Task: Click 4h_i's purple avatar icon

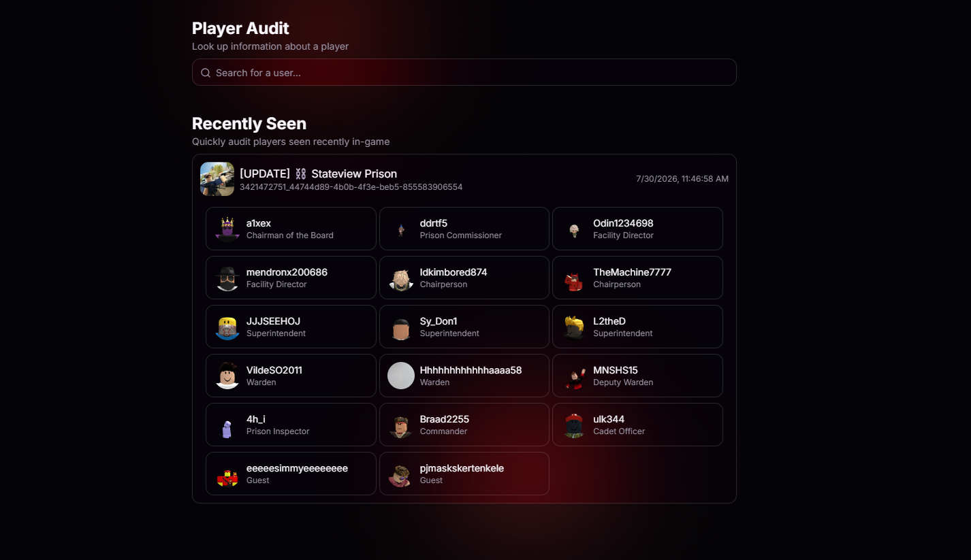Action: 227,425
